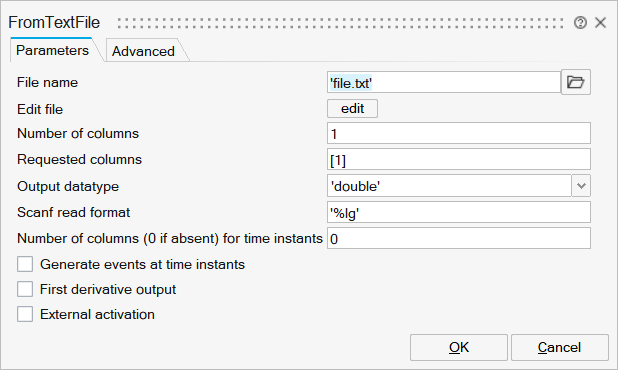The height and width of the screenshot is (370, 618).
Task: Grab the dotted title bar drag handle
Action: point(341,23)
